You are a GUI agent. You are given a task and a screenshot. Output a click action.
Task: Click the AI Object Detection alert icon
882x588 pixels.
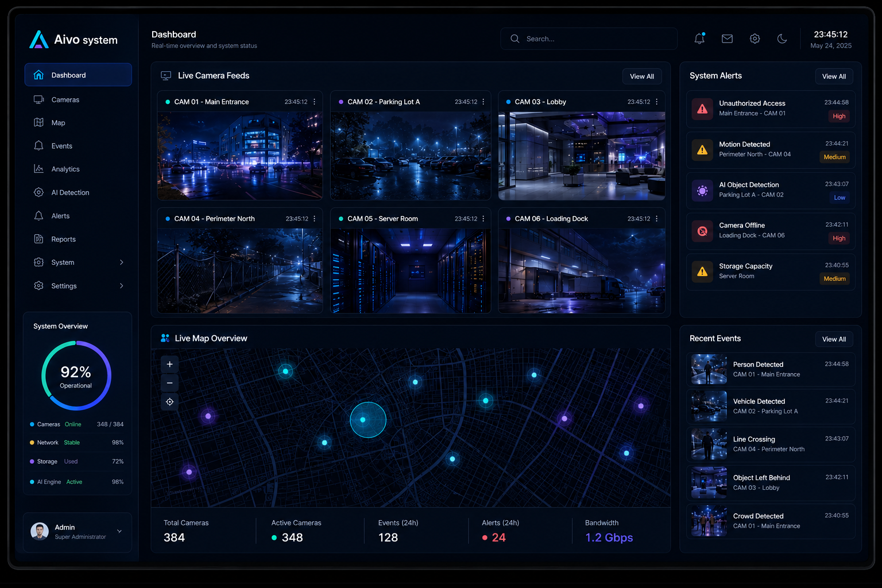702,191
